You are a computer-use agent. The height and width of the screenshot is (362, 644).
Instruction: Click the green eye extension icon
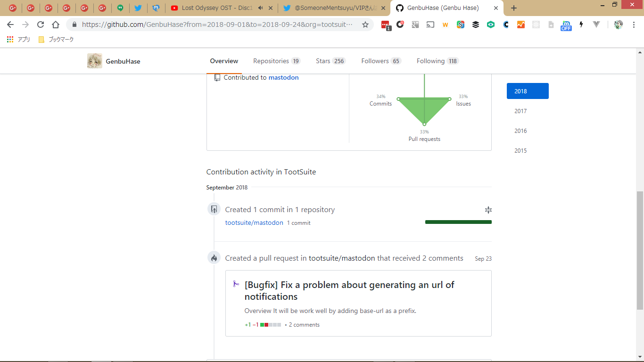tap(491, 25)
